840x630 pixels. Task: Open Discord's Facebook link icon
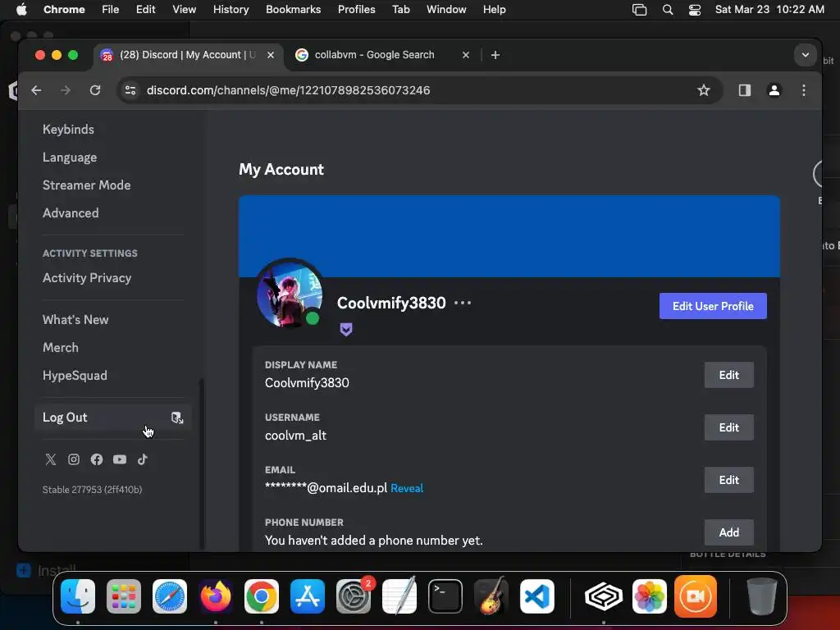[x=97, y=459]
